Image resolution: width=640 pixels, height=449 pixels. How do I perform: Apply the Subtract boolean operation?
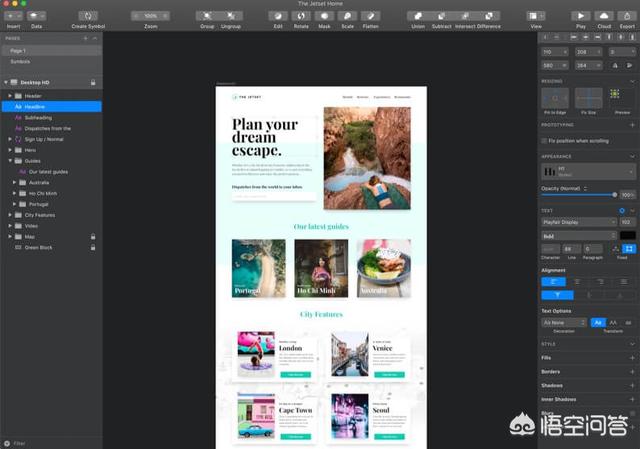click(442, 16)
